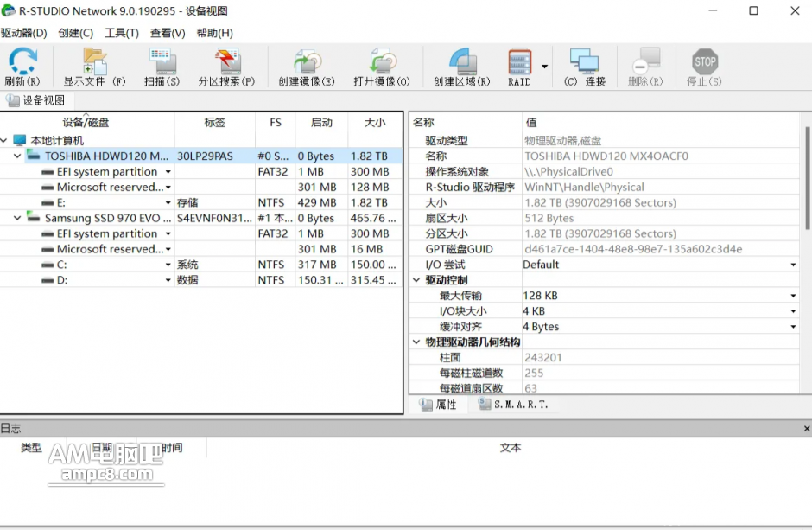Click the 启动 column header

[x=321, y=123]
